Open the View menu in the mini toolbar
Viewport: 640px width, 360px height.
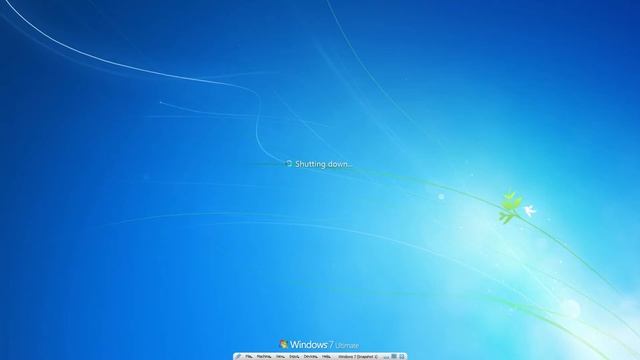click(280, 356)
